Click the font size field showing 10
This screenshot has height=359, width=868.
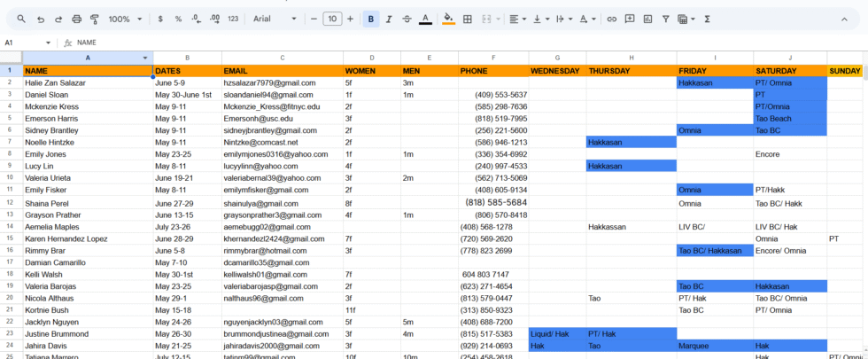click(x=331, y=19)
